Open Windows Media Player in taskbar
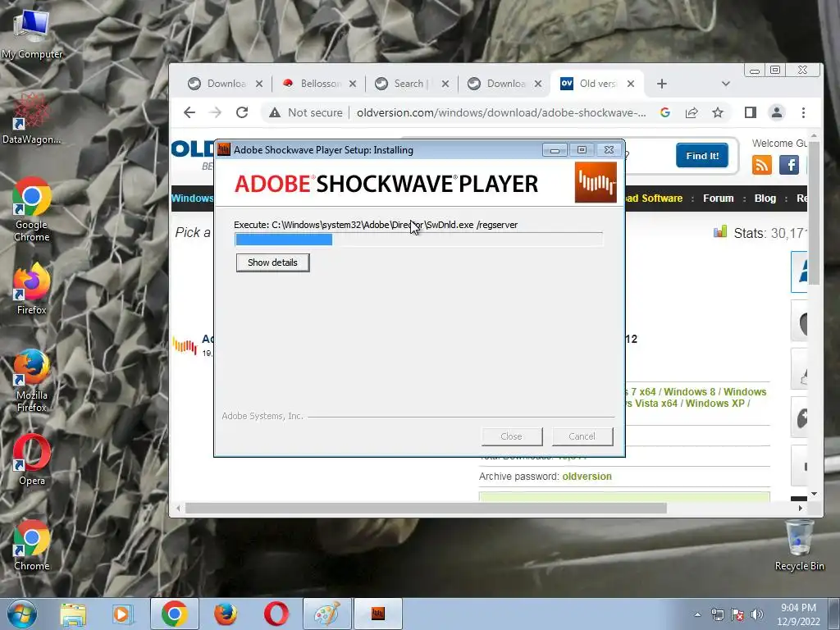This screenshot has height=630, width=840. tap(122, 614)
